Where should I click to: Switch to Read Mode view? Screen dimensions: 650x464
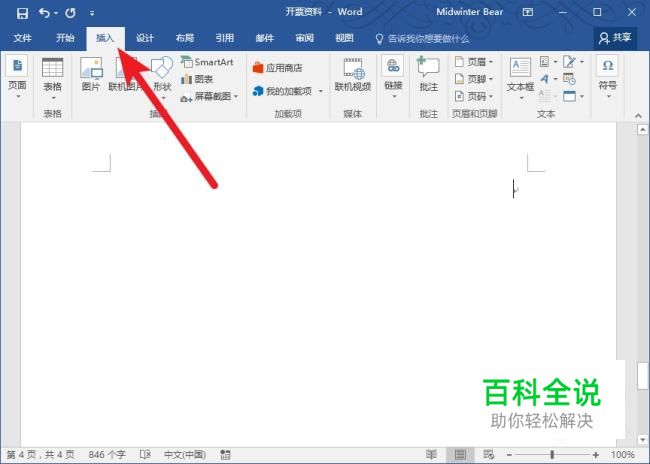(x=431, y=455)
